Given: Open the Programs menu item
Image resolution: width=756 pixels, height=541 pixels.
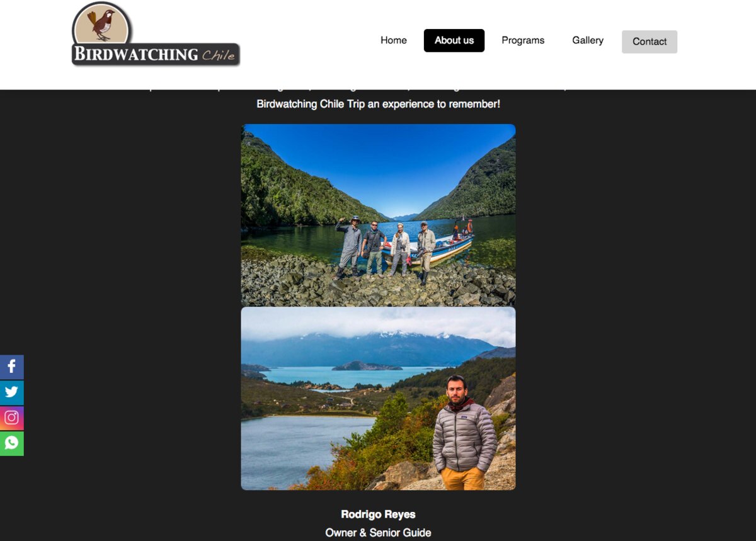Looking at the screenshot, I should (x=523, y=40).
